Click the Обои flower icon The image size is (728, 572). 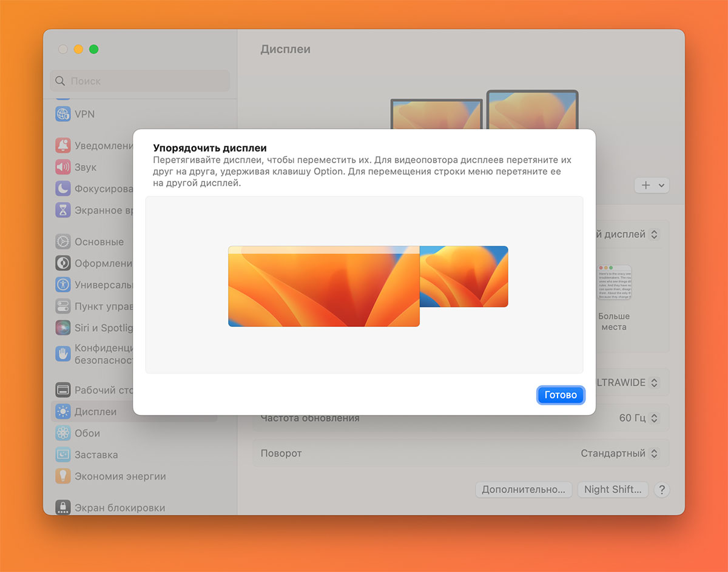pyautogui.click(x=63, y=433)
